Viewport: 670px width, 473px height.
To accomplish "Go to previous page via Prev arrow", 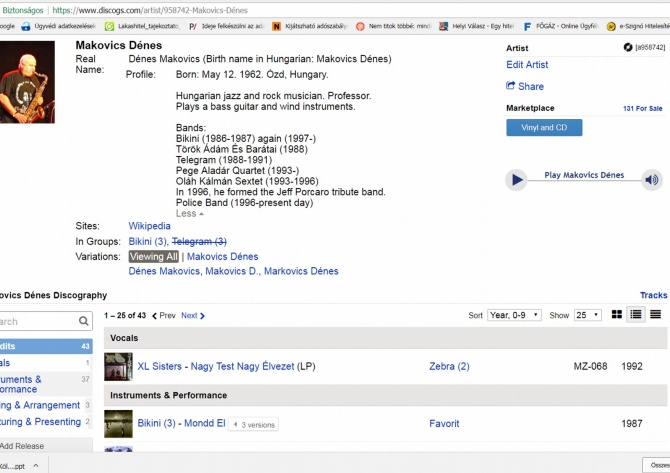I will [164, 316].
